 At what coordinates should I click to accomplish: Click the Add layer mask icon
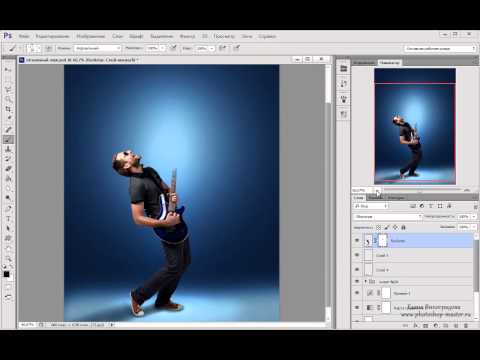pos(425,325)
